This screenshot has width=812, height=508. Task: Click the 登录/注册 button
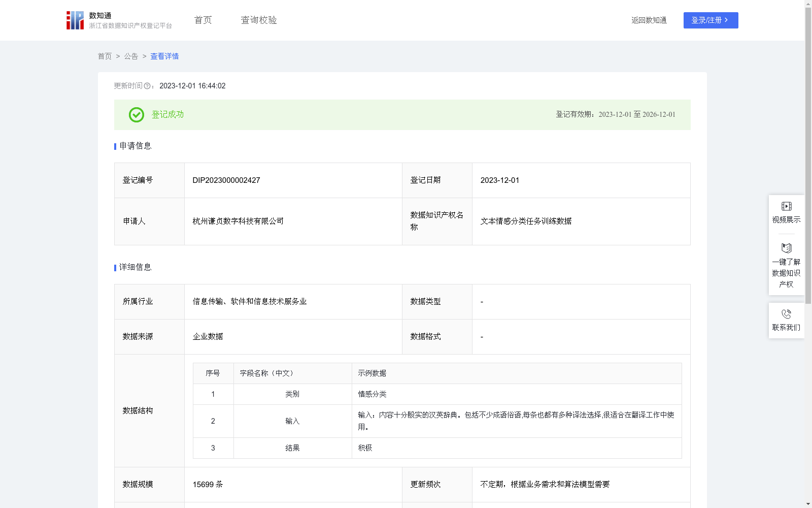pos(710,20)
